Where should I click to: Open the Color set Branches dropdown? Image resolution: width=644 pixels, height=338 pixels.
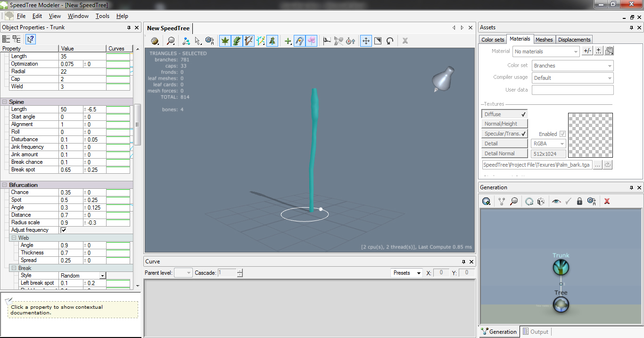(573, 66)
